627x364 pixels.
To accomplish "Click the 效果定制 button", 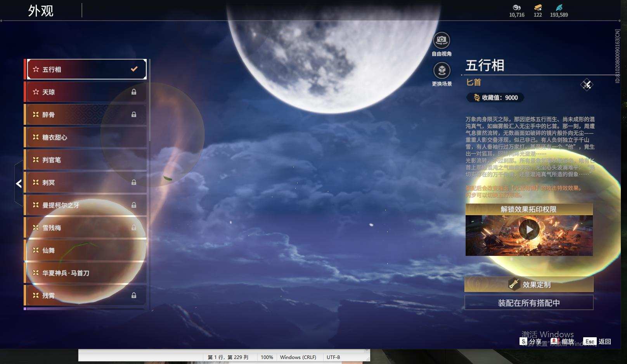I will point(529,285).
